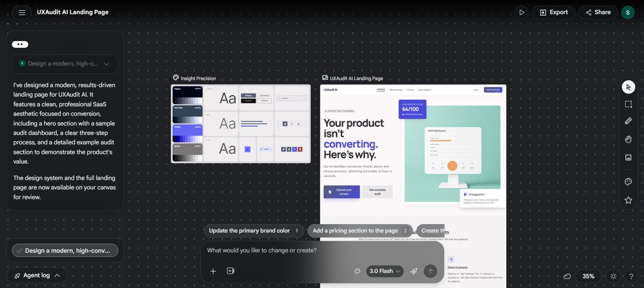Click the chat bubble ellipsis icon

(20, 45)
